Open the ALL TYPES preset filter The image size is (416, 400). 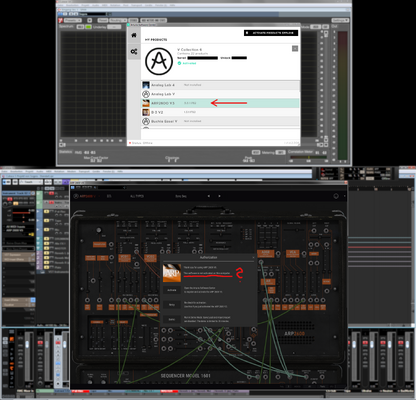coord(137,196)
